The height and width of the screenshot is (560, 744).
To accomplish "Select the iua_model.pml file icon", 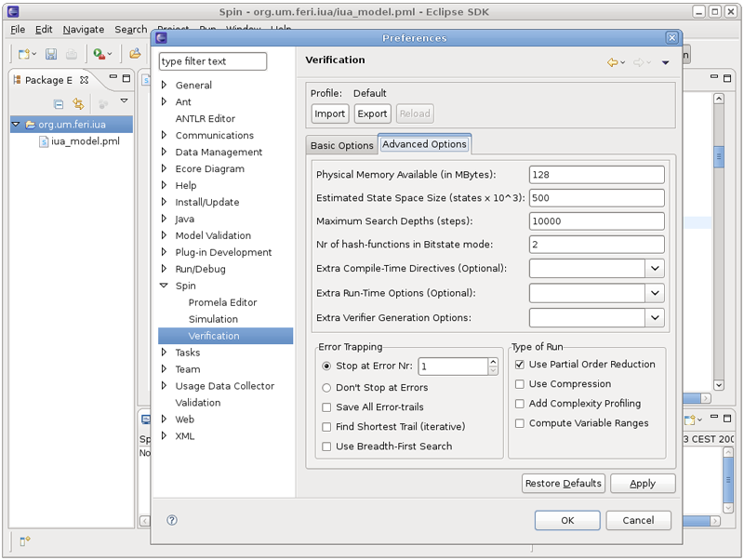I will [42, 142].
